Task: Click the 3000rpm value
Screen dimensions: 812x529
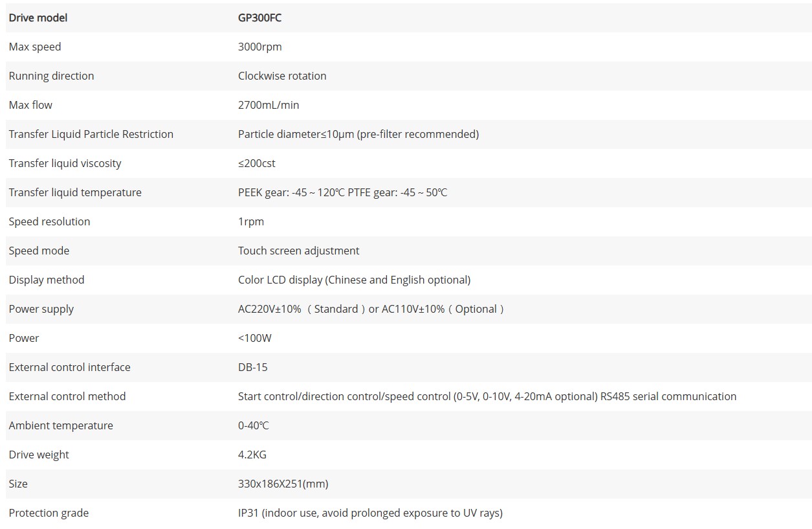Action: pyautogui.click(x=259, y=47)
